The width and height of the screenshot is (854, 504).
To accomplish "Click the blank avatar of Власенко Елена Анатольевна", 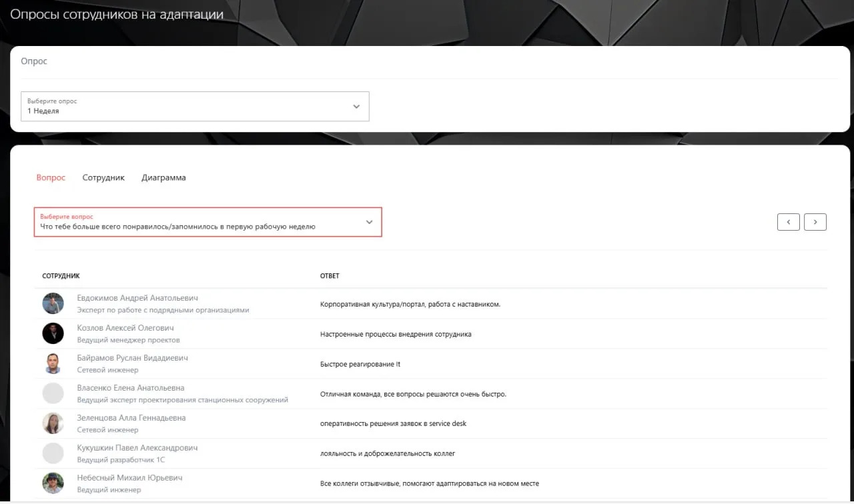I will pos(53,393).
